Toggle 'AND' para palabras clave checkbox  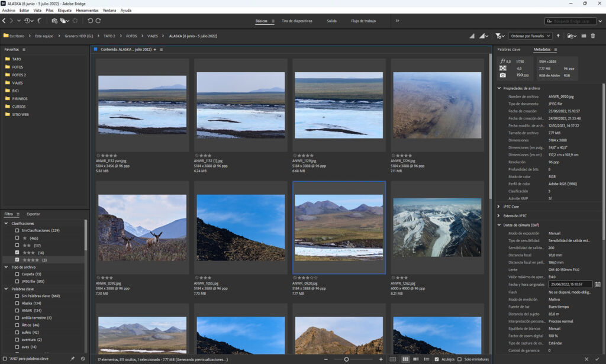5,359
